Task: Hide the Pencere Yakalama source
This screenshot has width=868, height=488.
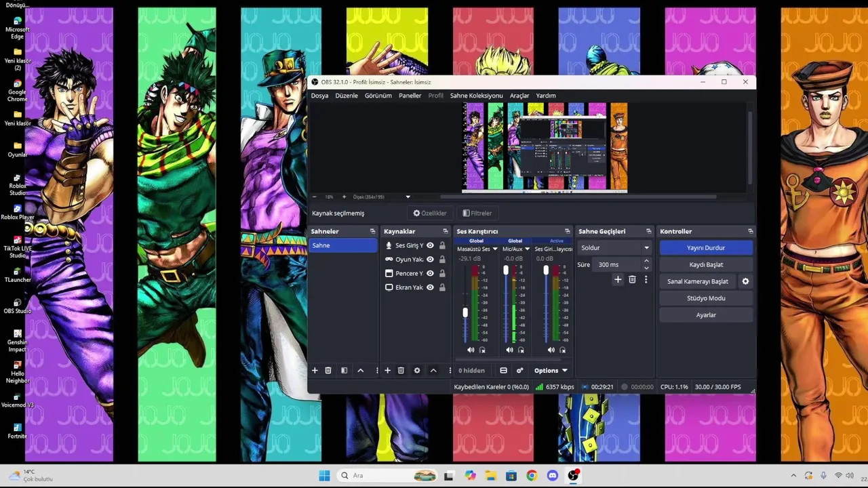Action: 430,273
